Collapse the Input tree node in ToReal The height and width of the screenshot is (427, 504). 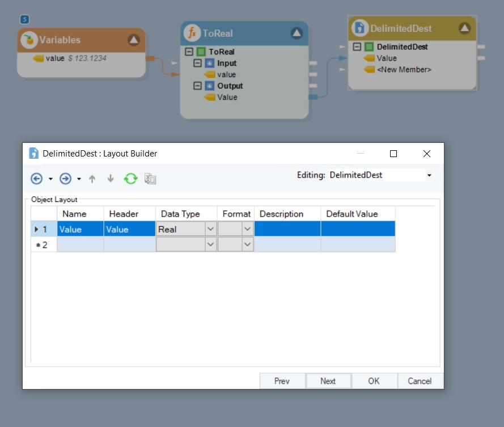[x=197, y=63]
